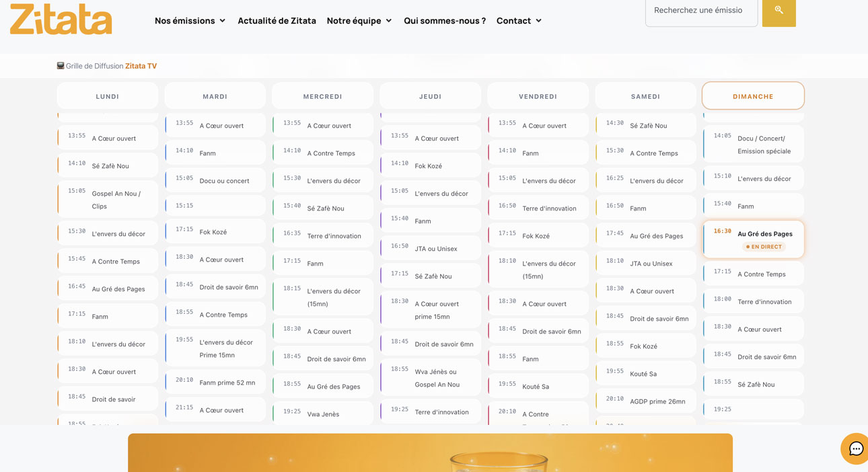Type in the Recherchez une émission field

(x=700, y=11)
